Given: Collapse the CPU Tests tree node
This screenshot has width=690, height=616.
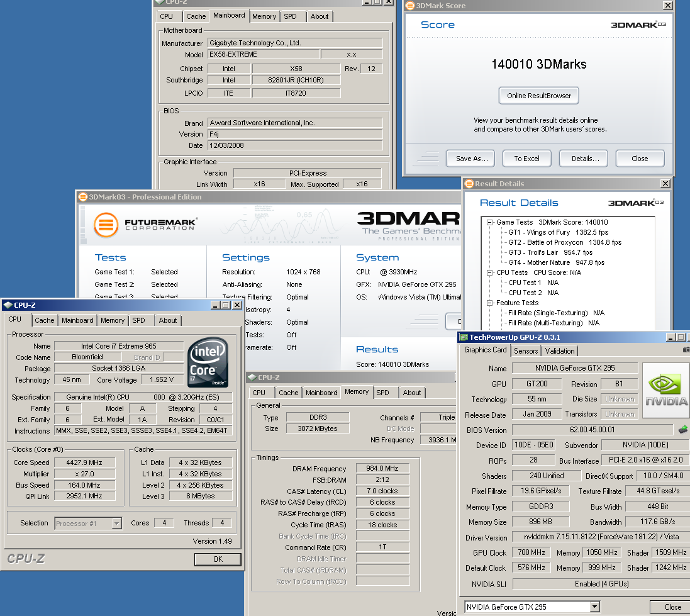Looking at the screenshot, I should 489,272.
